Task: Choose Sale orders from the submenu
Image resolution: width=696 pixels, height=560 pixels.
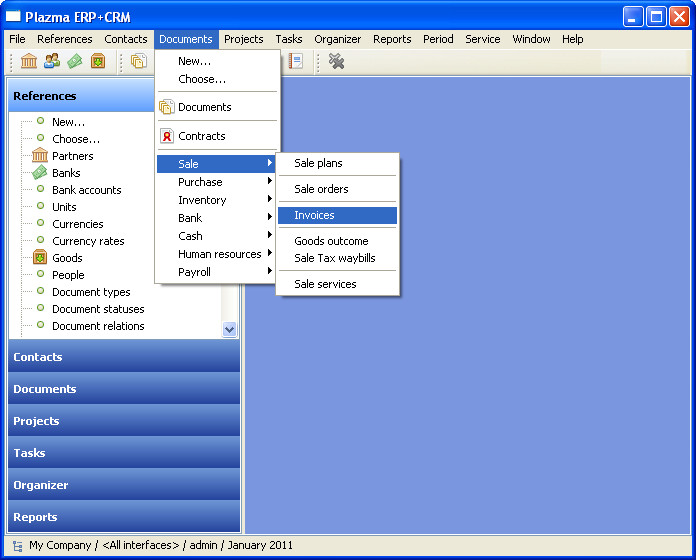Action: [321, 189]
